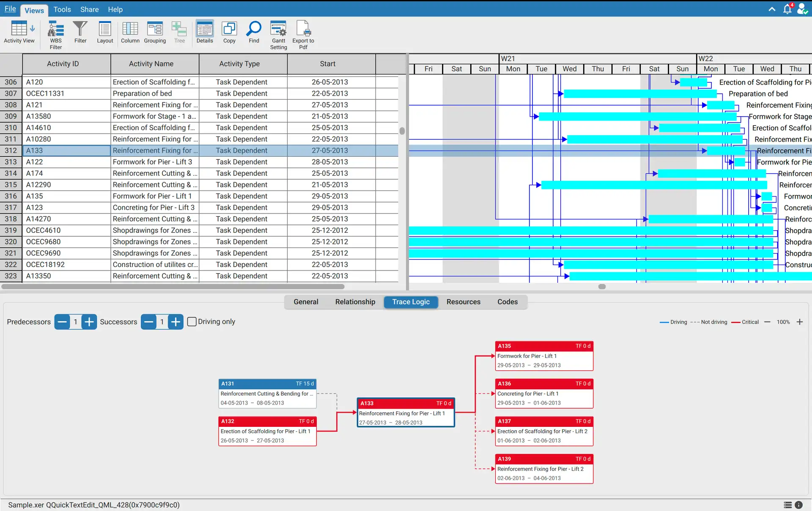This screenshot has height=511, width=812.
Task: Collapse the ribbon with the chevron
Action: (772, 9)
